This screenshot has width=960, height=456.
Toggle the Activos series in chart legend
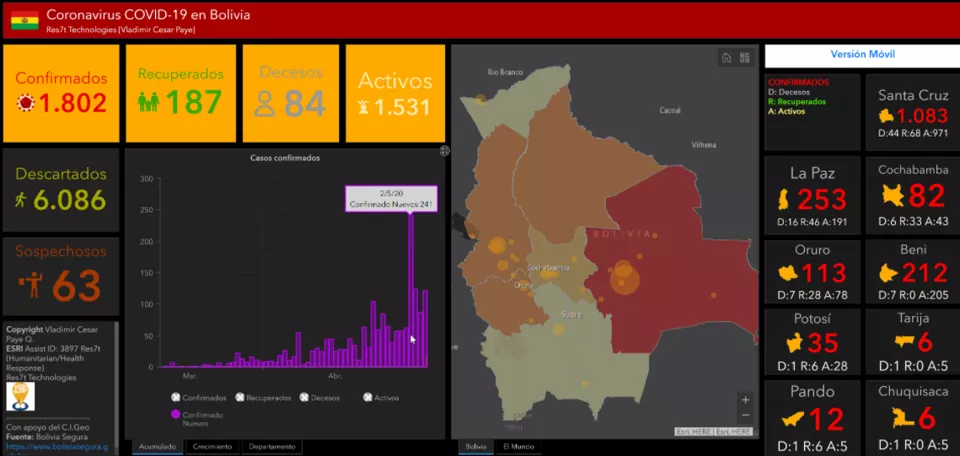(381, 398)
